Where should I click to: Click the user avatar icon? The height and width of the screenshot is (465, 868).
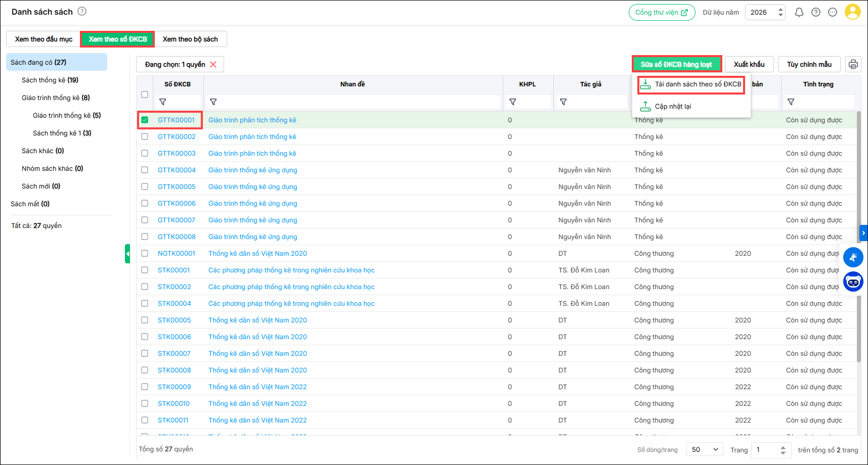pos(852,12)
